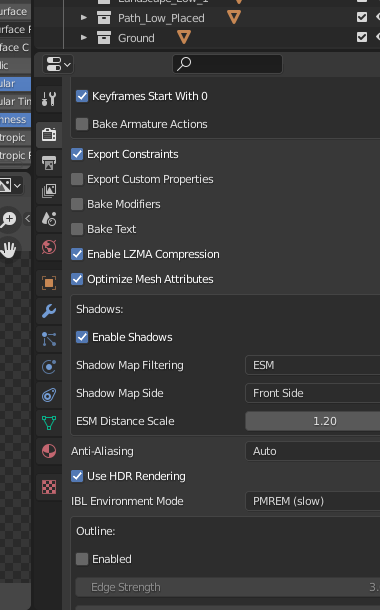Open Shadow Map Side dropdown
The width and height of the screenshot is (380, 610).
tap(313, 393)
